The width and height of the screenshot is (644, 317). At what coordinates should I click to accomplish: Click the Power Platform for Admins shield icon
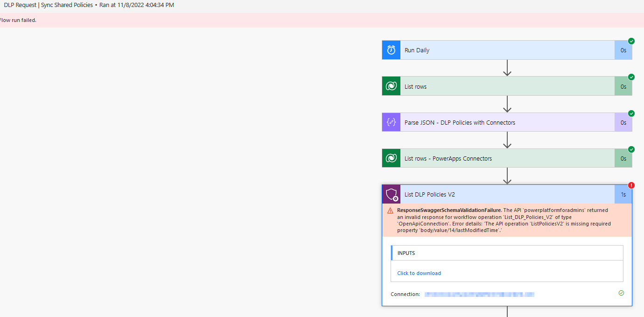pyautogui.click(x=391, y=194)
